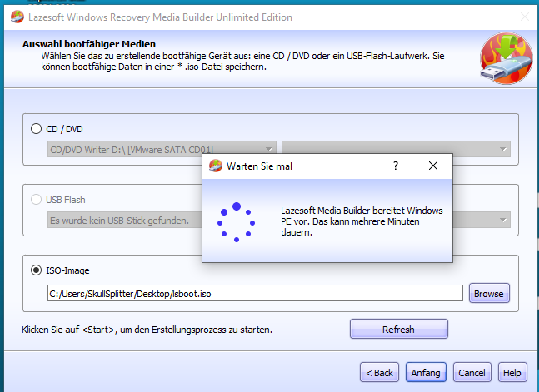Open the CD/DVD Writer D:\ drive dropdown
Viewport: 539px width, 392px height.
[162, 149]
